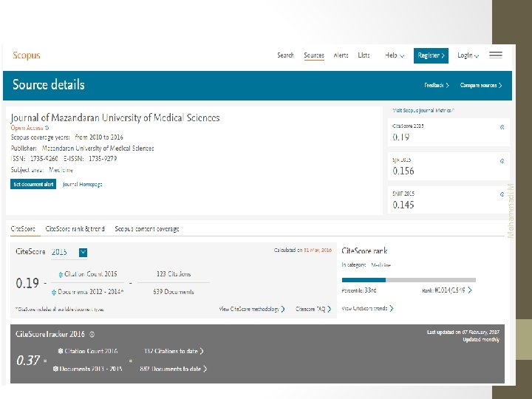The height and width of the screenshot is (399, 532).
Task: Expand the Login menu
Action: (x=468, y=55)
